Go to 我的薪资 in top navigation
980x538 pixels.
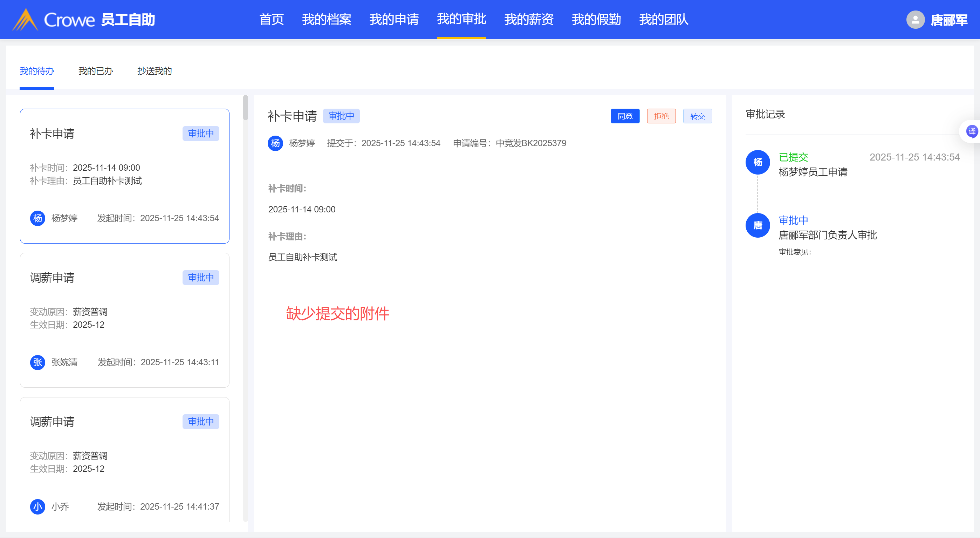click(528, 20)
